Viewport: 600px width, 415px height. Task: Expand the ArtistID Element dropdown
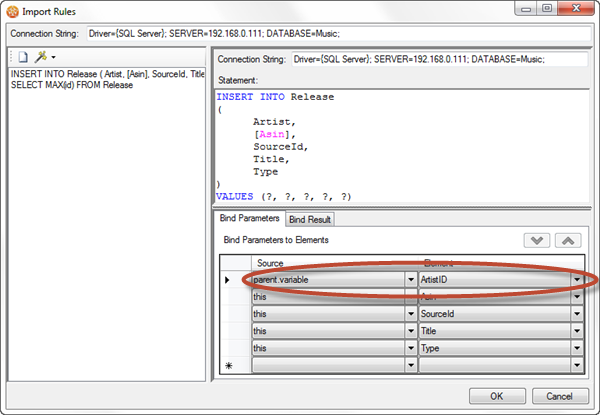577,280
